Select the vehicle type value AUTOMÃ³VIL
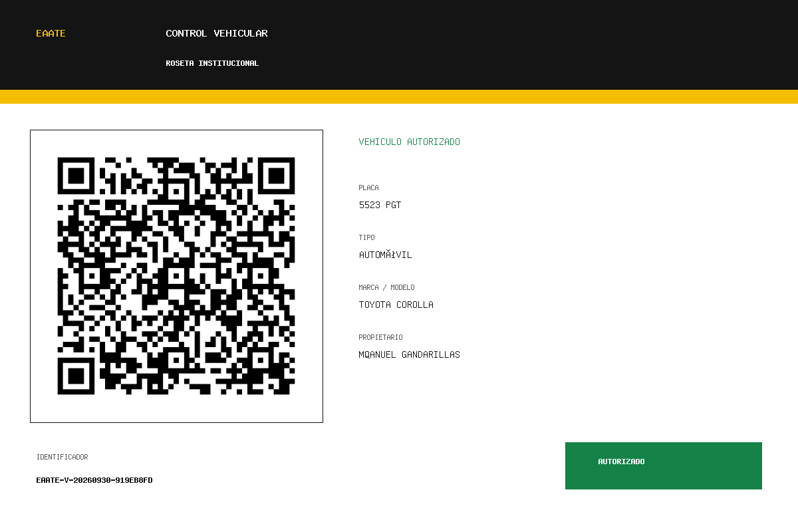 coord(385,255)
